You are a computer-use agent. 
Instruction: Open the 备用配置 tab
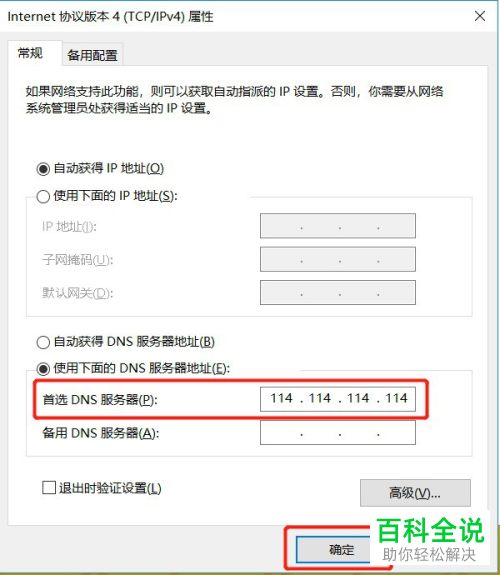(92, 55)
